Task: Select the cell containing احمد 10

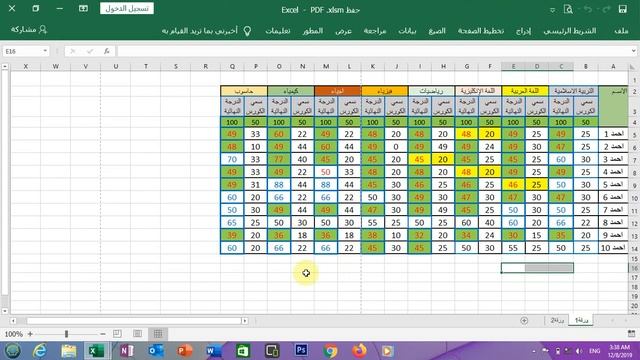Action: point(613,248)
